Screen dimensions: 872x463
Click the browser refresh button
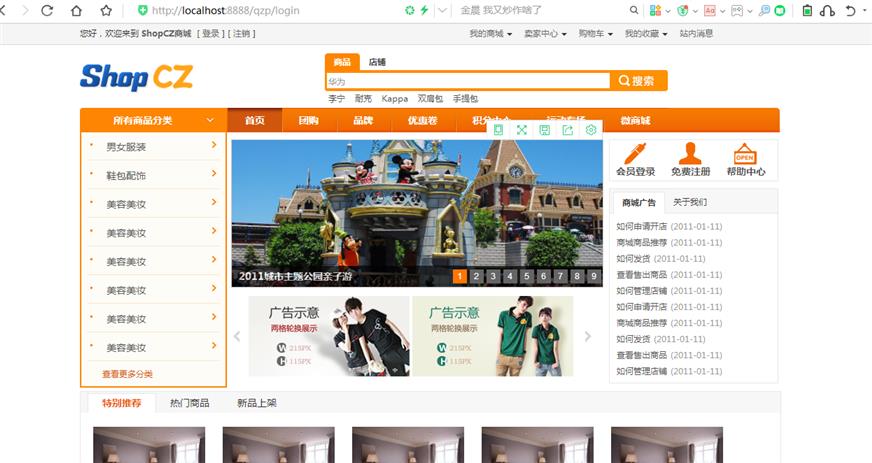pyautogui.click(x=47, y=10)
